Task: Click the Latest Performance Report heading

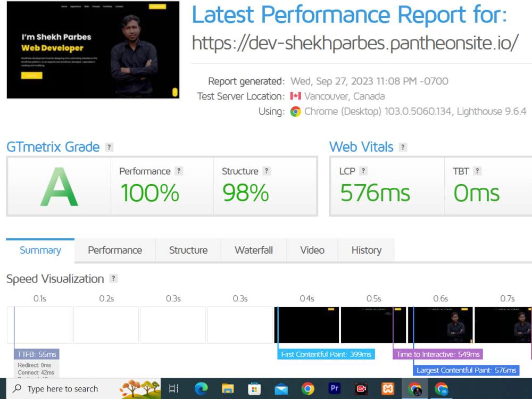Action: tap(350, 14)
